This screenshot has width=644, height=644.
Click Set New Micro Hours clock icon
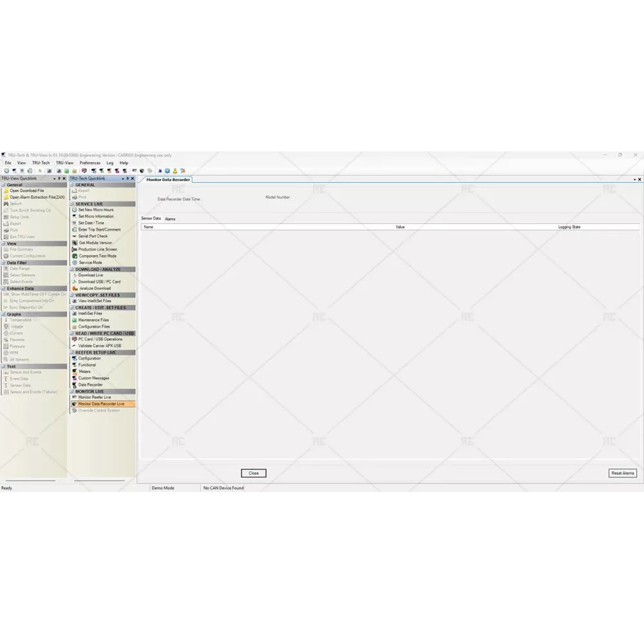[x=74, y=210]
